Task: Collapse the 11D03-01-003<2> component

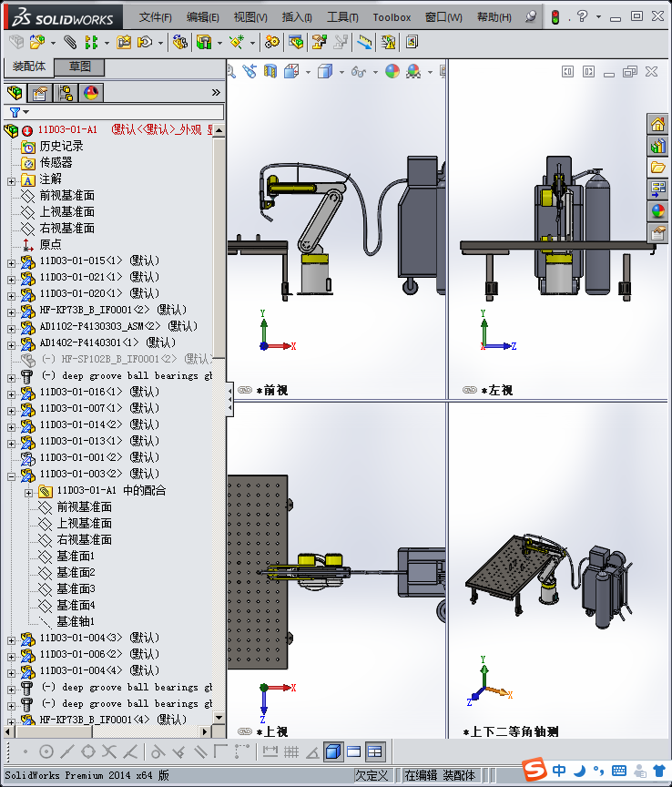Action: point(12,476)
